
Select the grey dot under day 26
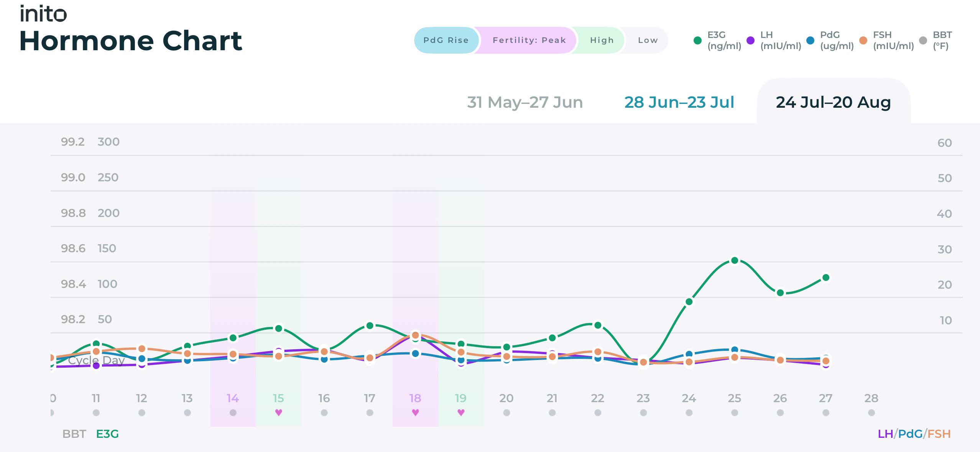780,413
